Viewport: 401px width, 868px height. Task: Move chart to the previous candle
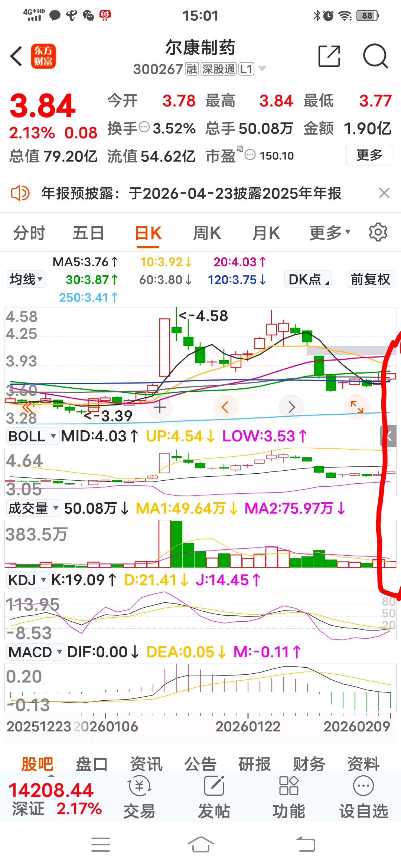pos(225,407)
